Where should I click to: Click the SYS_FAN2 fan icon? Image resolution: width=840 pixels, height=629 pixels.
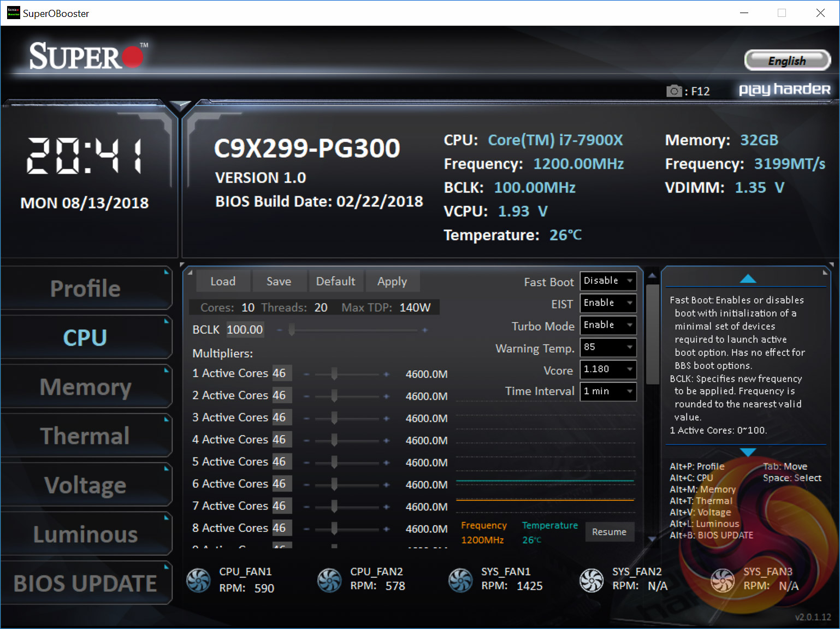[x=591, y=580]
